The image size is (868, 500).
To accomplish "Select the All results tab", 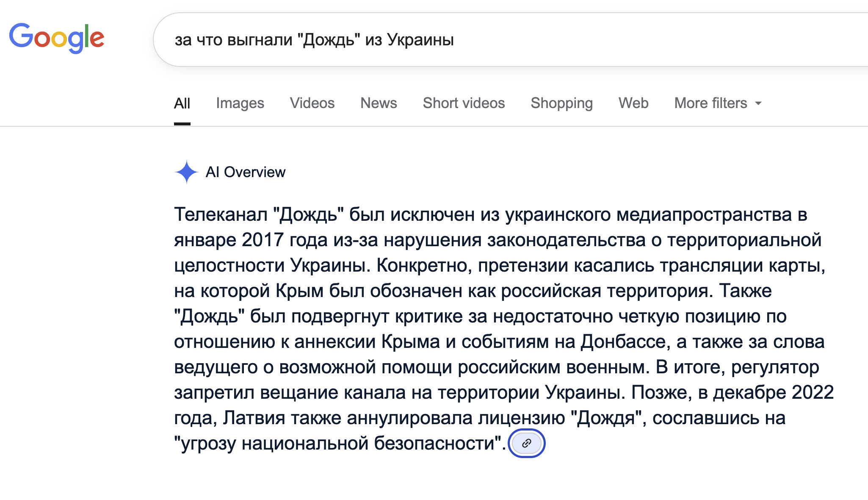I will point(182,103).
